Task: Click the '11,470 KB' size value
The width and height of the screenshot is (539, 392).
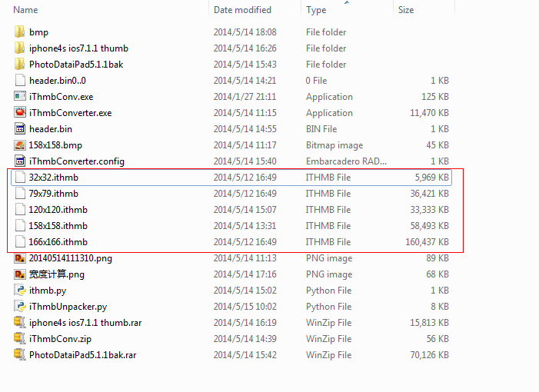Action: 429,113
